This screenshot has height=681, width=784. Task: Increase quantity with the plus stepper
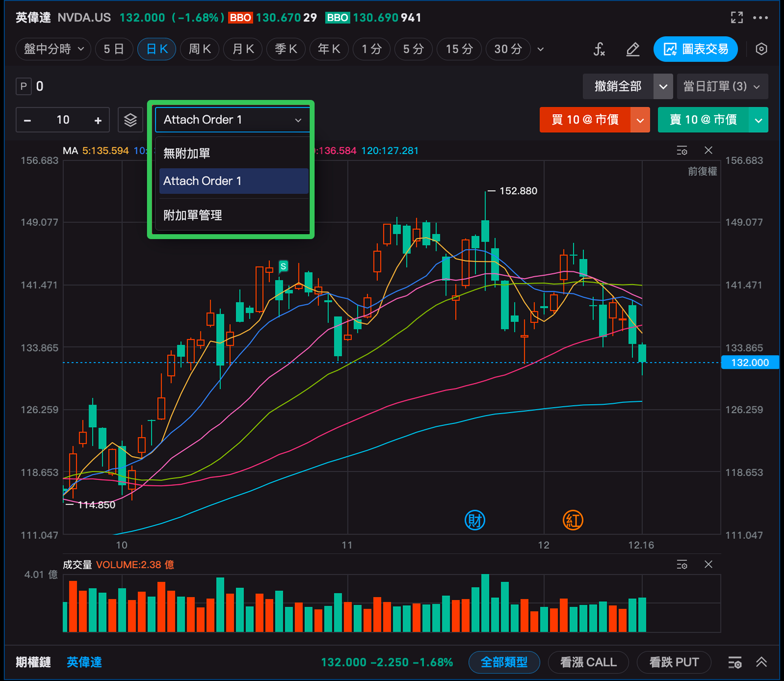98,121
